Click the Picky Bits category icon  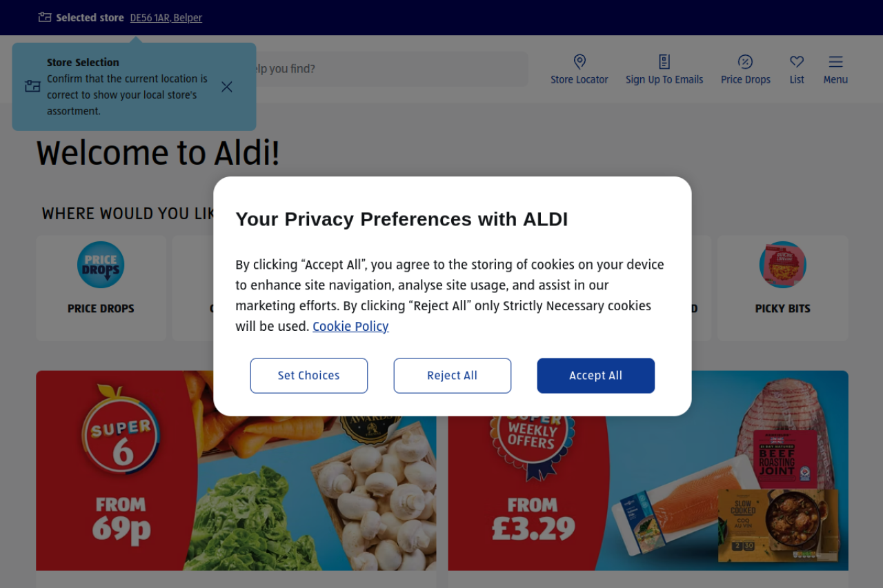pos(782,265)
